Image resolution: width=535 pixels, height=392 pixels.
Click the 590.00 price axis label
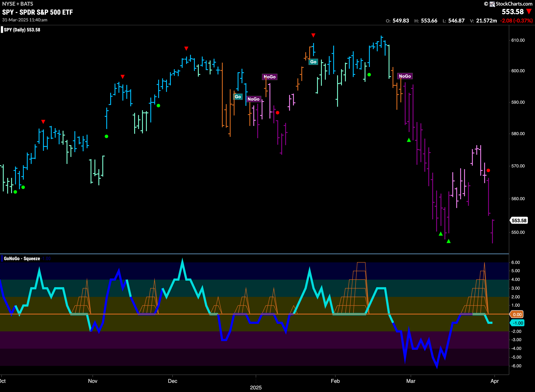point(518,102)
